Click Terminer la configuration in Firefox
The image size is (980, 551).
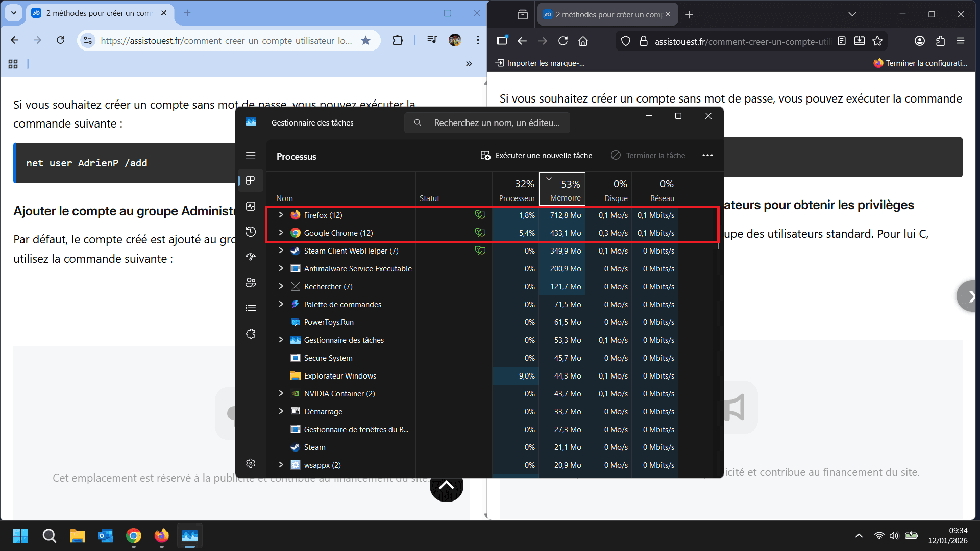pos(921,63)
